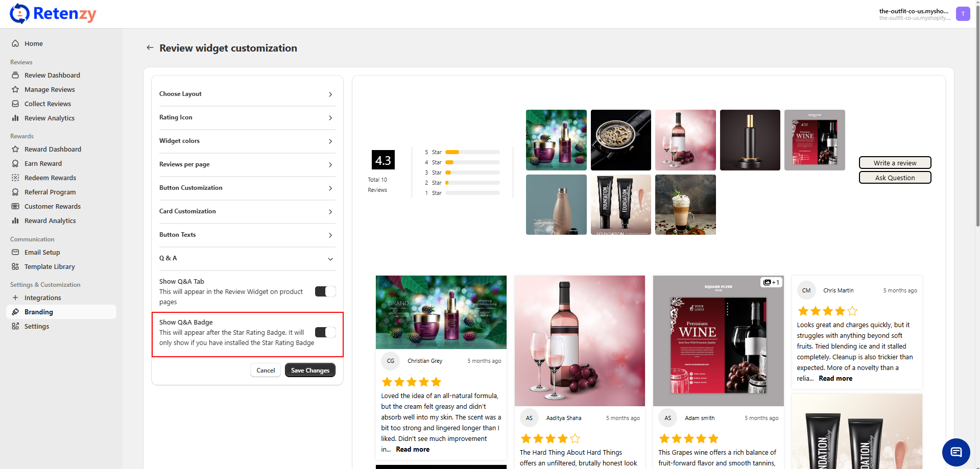Click the Save Changes button

click(x=310, y=370)
